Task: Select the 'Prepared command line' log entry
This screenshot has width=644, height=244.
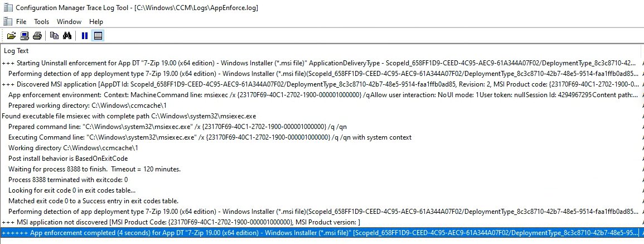Action: pos(321,127)
